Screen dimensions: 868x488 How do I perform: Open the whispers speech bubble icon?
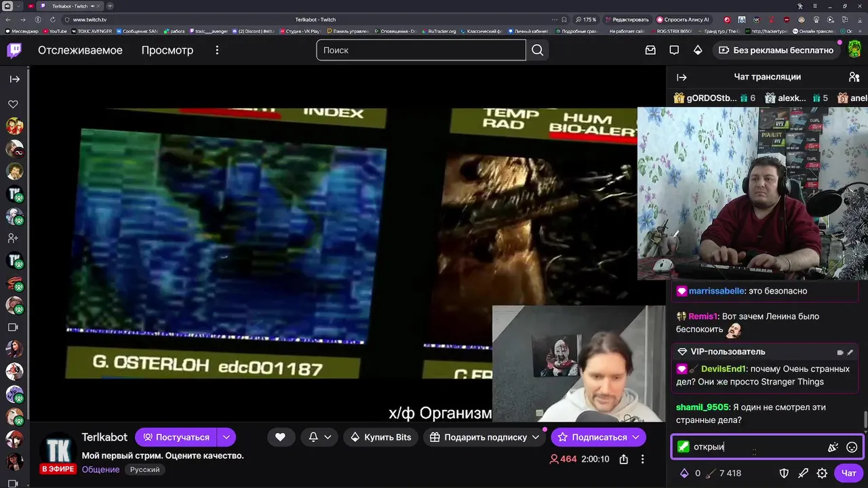(674, 50)
